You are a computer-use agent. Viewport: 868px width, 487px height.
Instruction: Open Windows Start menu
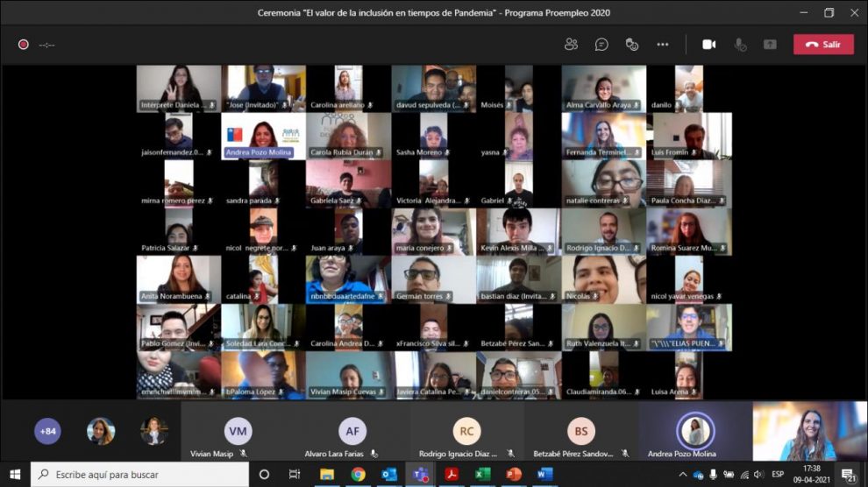[15, 474]
